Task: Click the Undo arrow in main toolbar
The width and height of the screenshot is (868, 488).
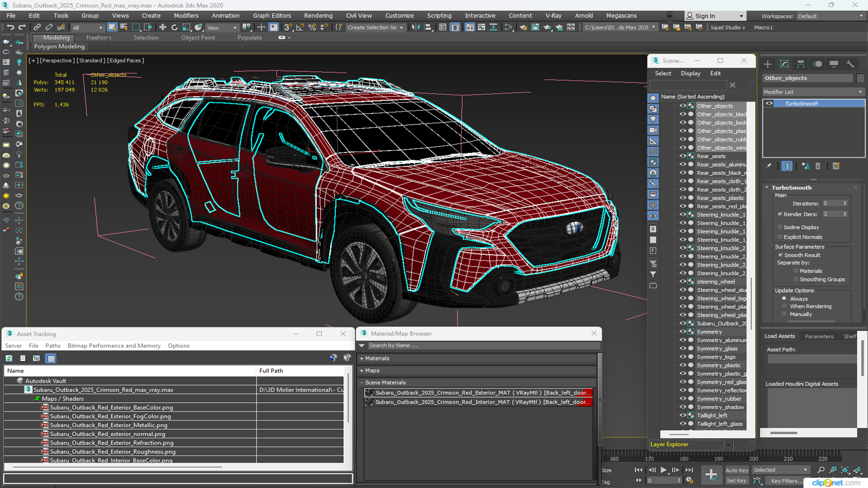Action: [x=10, y=28]
